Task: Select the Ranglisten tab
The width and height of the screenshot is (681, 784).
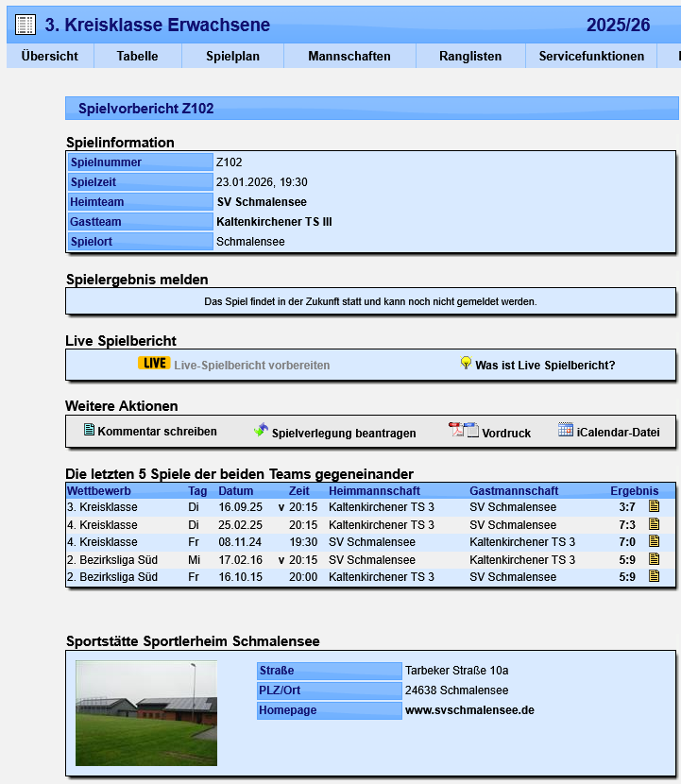Action: (x=470, y=56)
